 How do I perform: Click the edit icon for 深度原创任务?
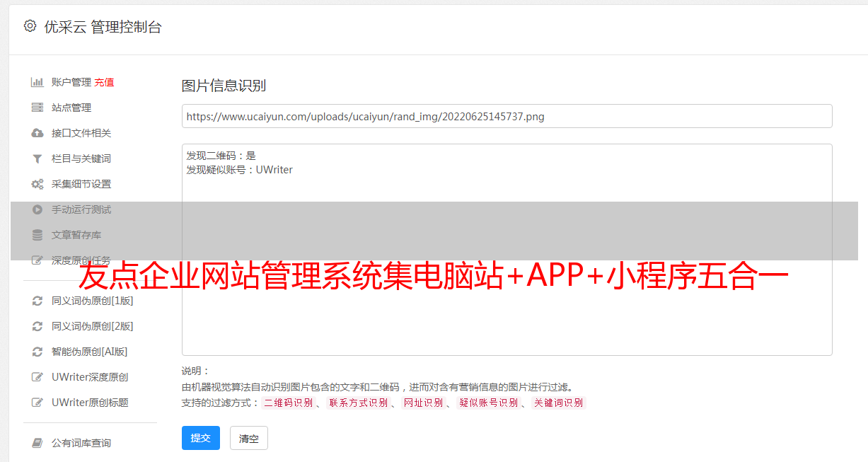(37, 260)
